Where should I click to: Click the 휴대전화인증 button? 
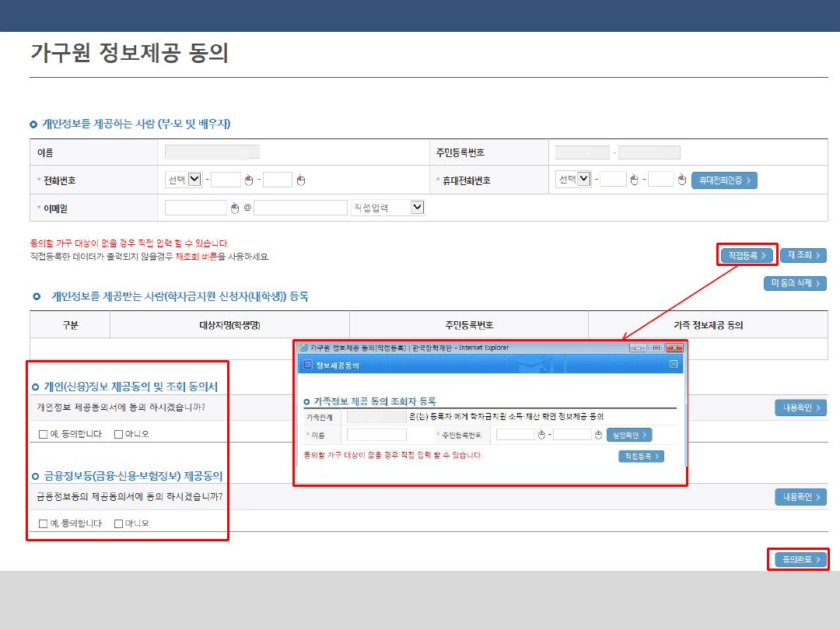tap(723, 180)
